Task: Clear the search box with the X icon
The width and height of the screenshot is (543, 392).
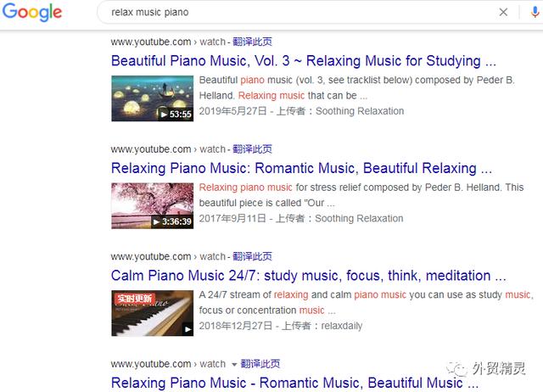Action: pyautogui.click(x=503, y=12)
